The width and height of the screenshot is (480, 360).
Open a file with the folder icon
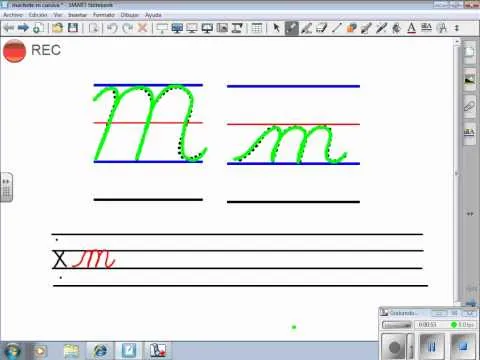(x=57, y=28)
